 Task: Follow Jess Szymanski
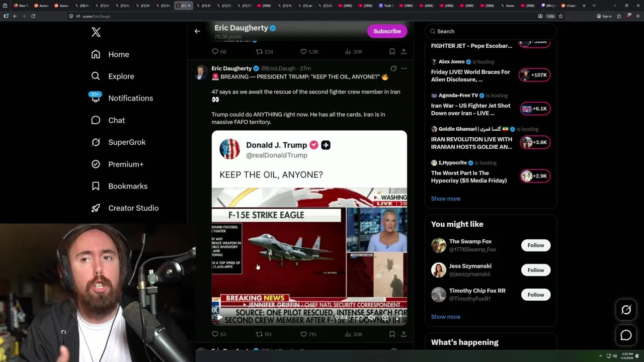(535, 270)
